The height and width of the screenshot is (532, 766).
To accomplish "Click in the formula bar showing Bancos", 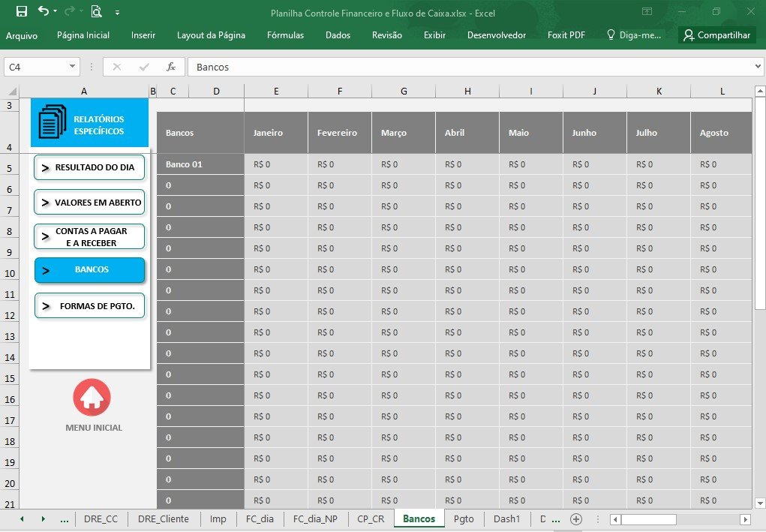I will [470, 67].
